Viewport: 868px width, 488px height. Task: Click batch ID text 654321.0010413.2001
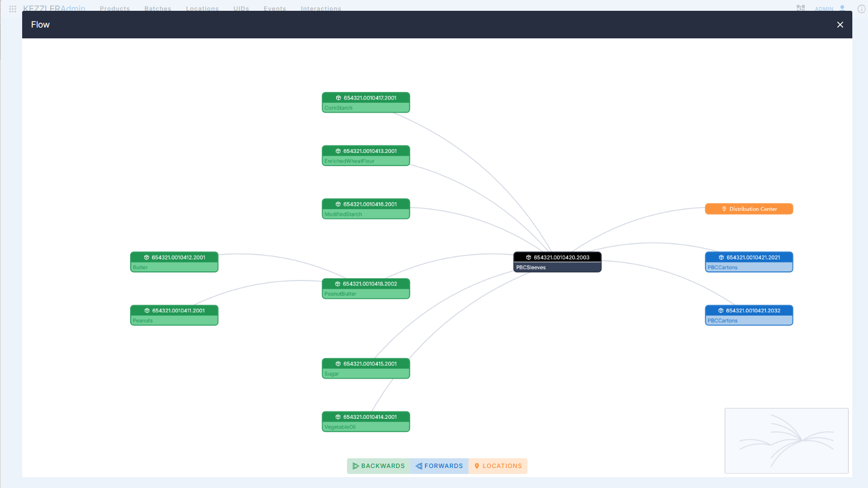tap(370, 151)
